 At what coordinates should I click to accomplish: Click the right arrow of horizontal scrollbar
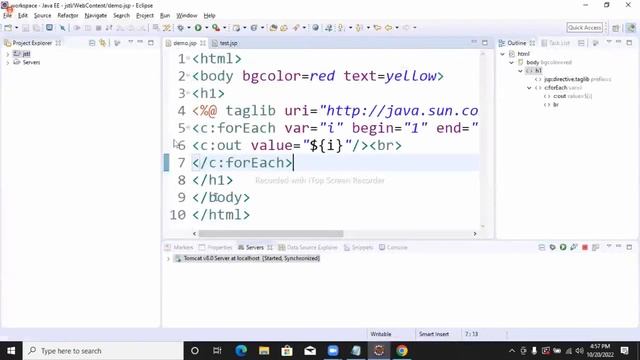point(475,233)
